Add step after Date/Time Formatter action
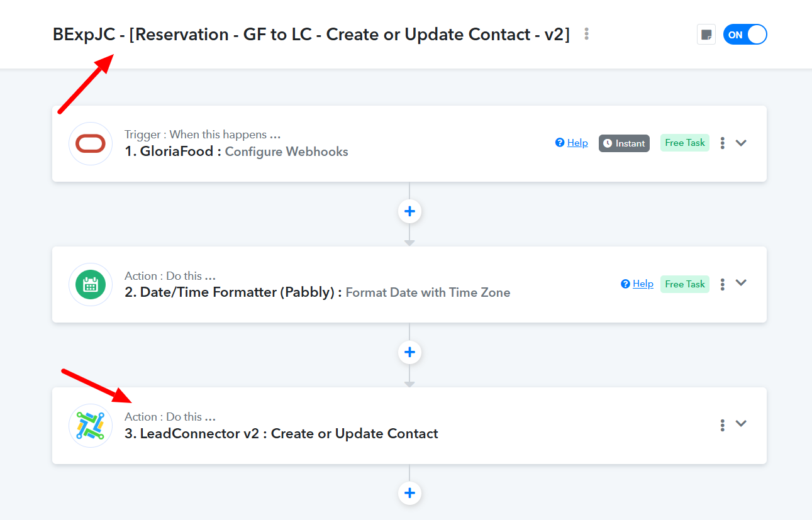The image size is (812, 520). 409,352
